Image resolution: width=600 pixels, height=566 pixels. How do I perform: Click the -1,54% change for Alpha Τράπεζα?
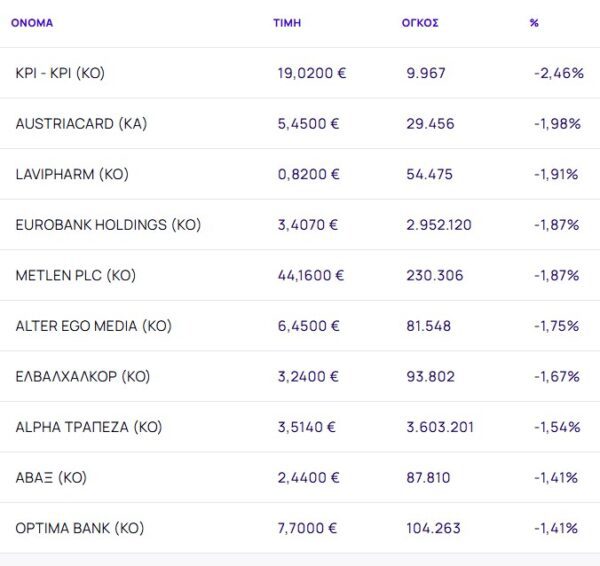pyautogui.click(x=556, y=427)
